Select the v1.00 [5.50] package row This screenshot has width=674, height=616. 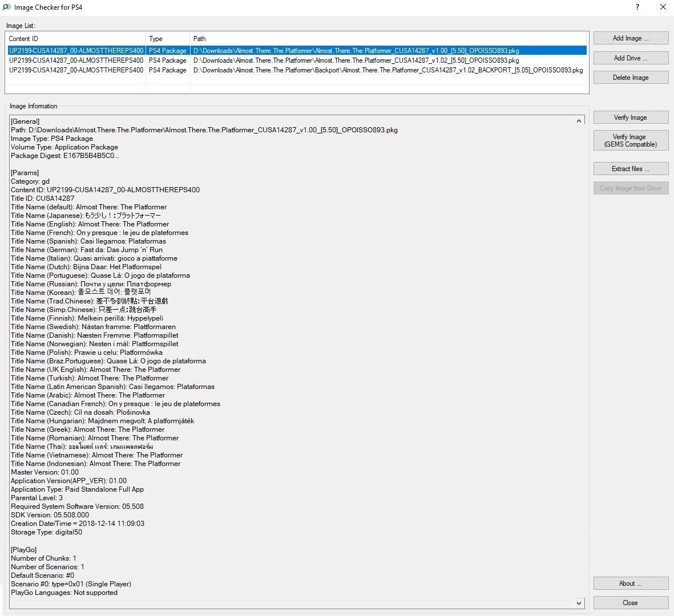tap(297, 51)
